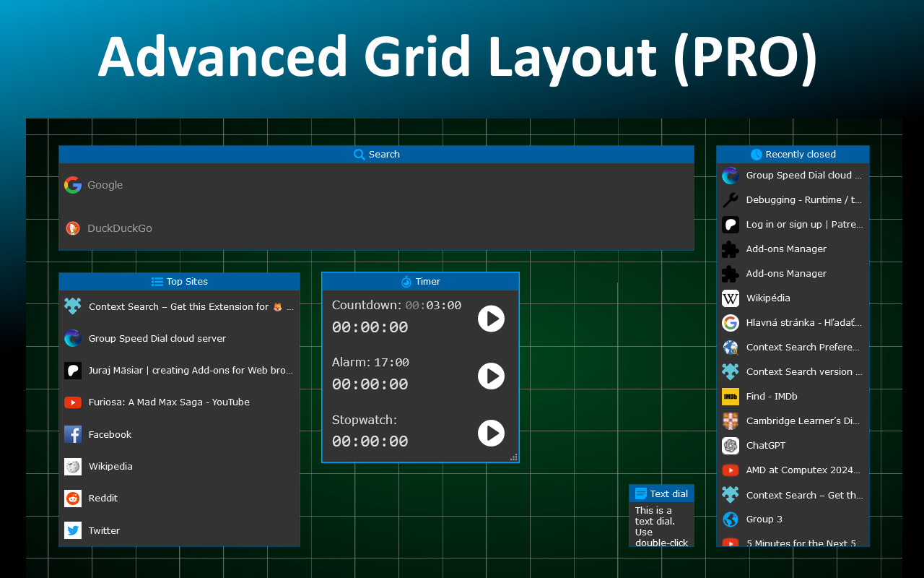Click the Text dial header
The image size is (924, 578).
pyautogui.click(x=661, y=494)
